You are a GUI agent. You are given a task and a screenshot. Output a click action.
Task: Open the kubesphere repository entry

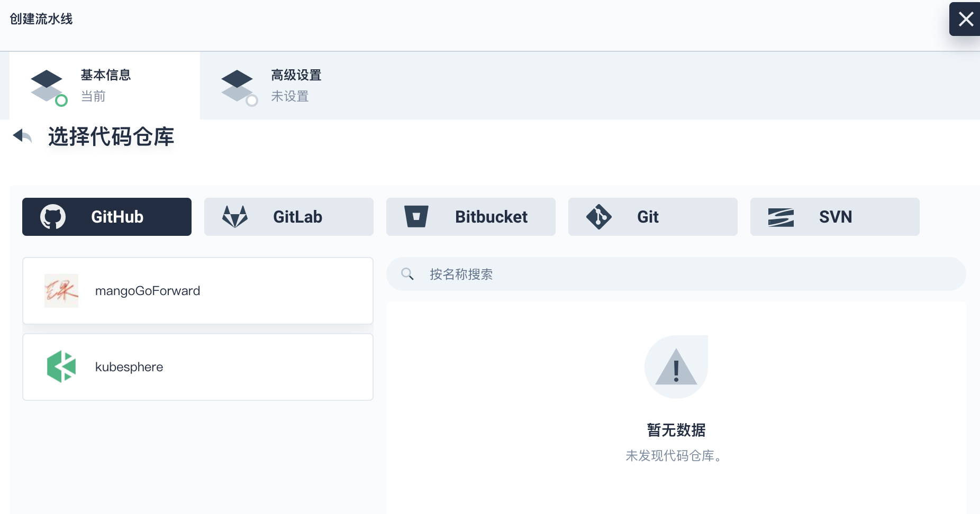(197, 366)
